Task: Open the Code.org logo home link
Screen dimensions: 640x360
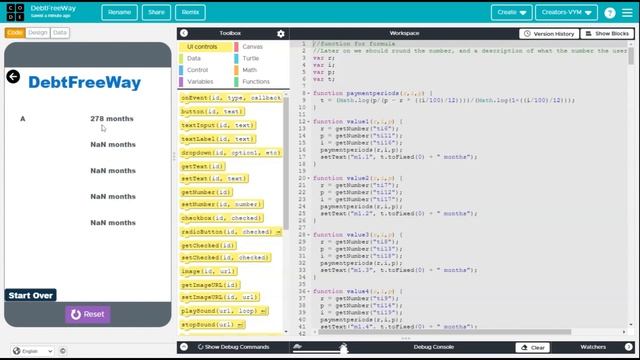Action: pyautogui.click(x=15, y=12)
